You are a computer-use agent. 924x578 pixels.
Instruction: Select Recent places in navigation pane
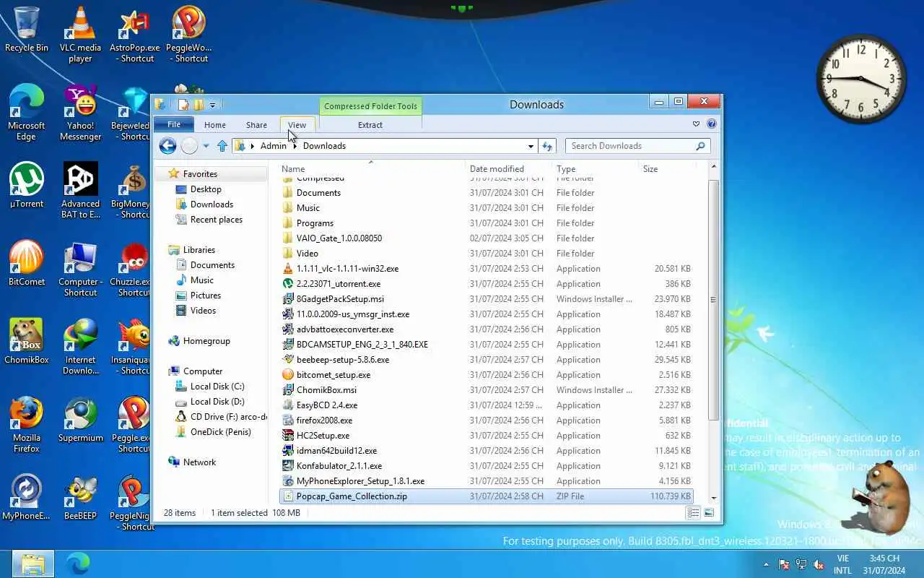coord(217,220)
